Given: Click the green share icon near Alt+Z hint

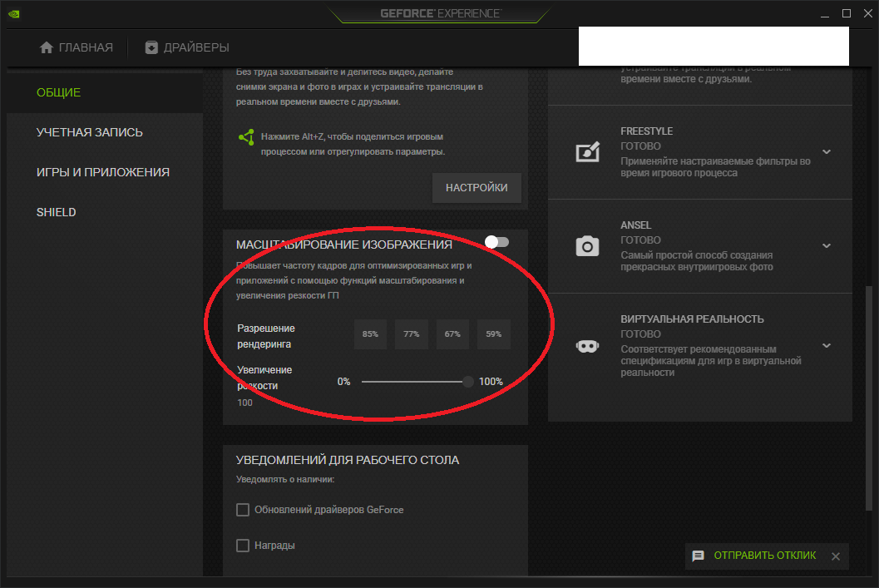Looking at the screenshot, I should click(x=247, y=137).
